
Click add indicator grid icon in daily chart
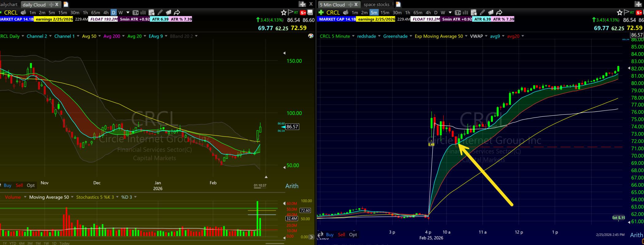151,12
